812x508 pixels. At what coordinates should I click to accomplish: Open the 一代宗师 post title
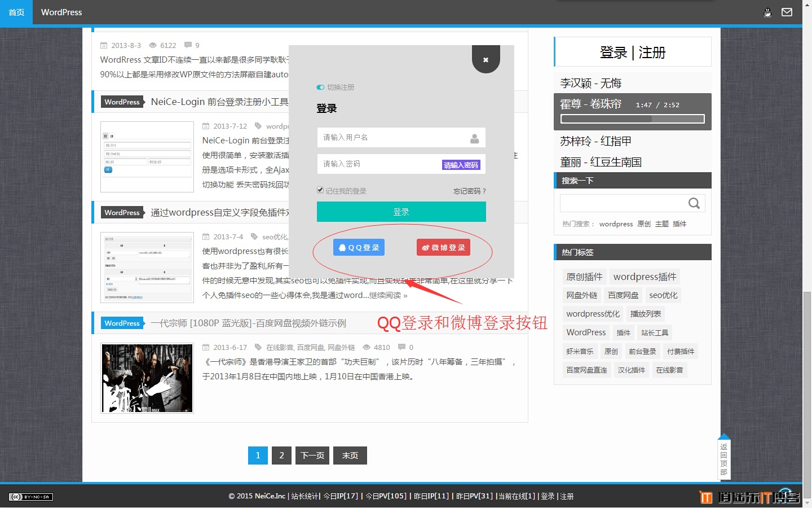tap(248, 323)
